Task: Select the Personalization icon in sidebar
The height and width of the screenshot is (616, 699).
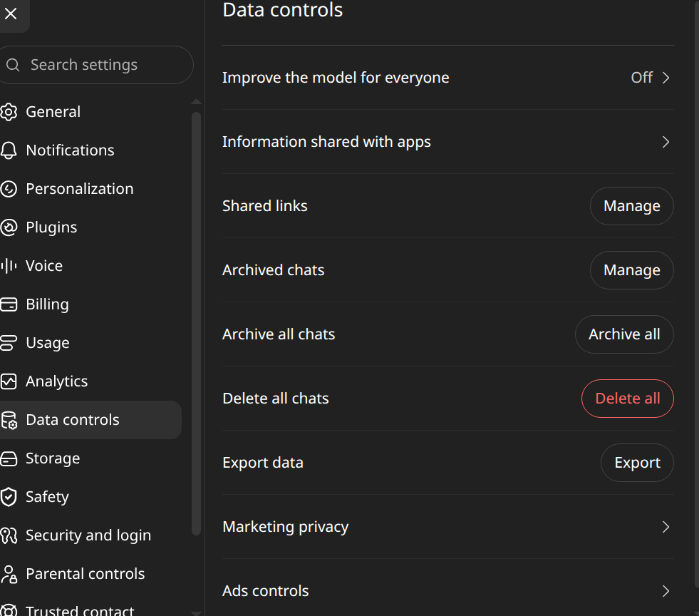Action: pos(9,189)
